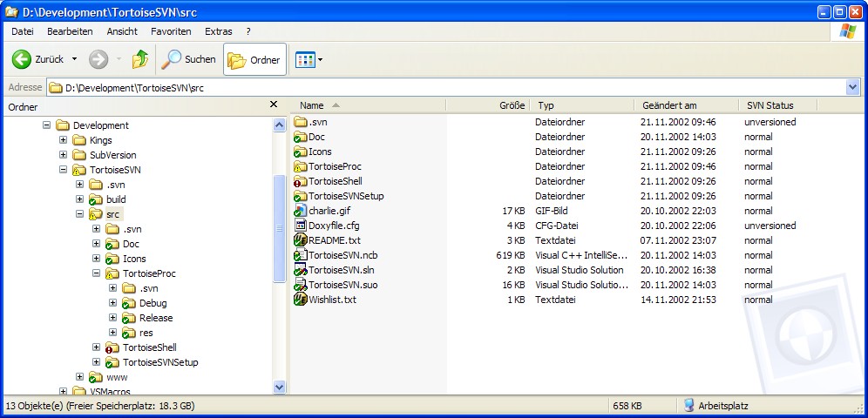Expand the build tree node

click(x=79, y=199)
